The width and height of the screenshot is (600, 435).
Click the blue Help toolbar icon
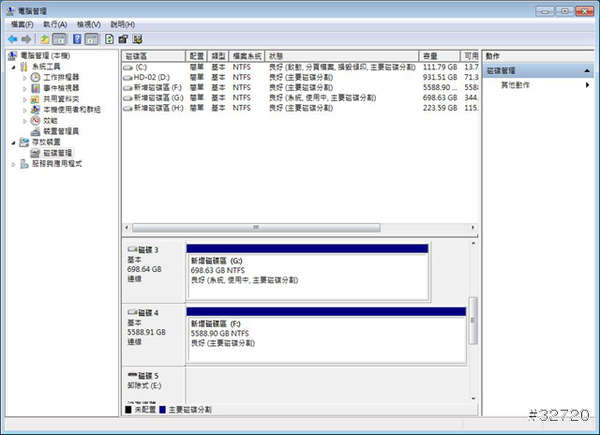tap(76, 38)
